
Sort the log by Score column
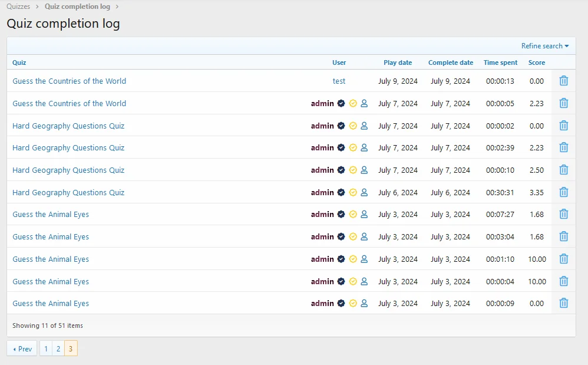536,63
